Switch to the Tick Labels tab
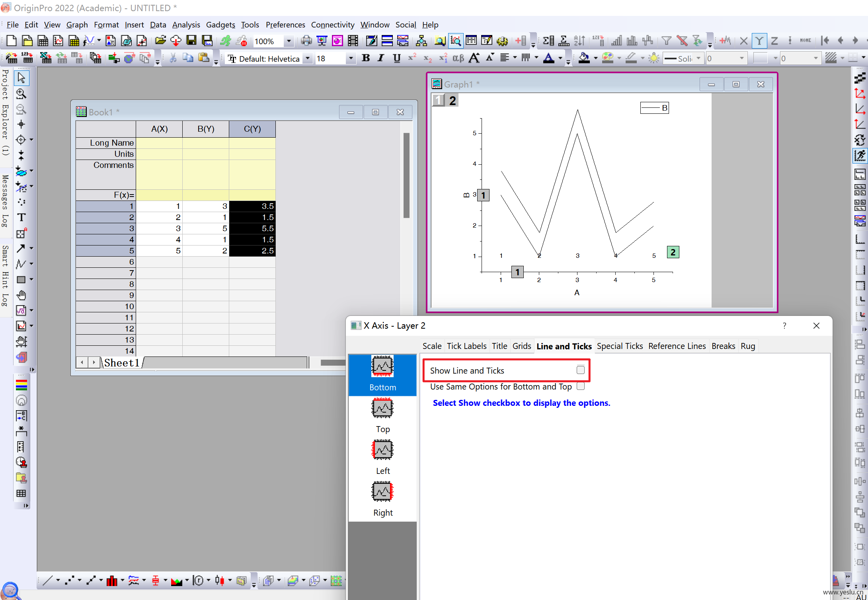This screenshot has width=868, height=600. 466,346
